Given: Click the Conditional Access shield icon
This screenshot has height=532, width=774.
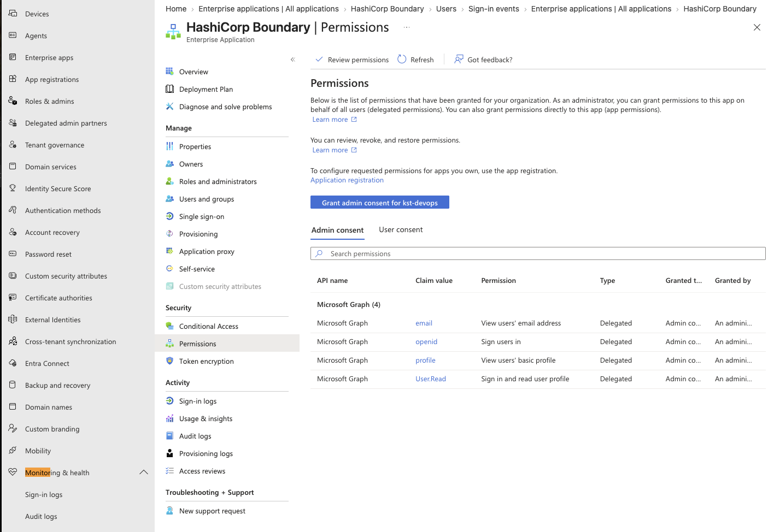Looking at the screenshot, I should (169, 326).
